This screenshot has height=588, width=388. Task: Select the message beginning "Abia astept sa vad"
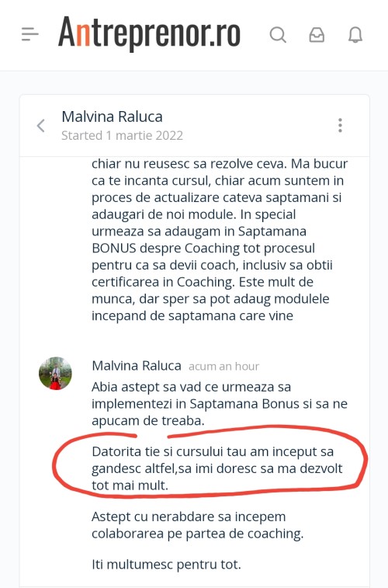coord(220,403)
